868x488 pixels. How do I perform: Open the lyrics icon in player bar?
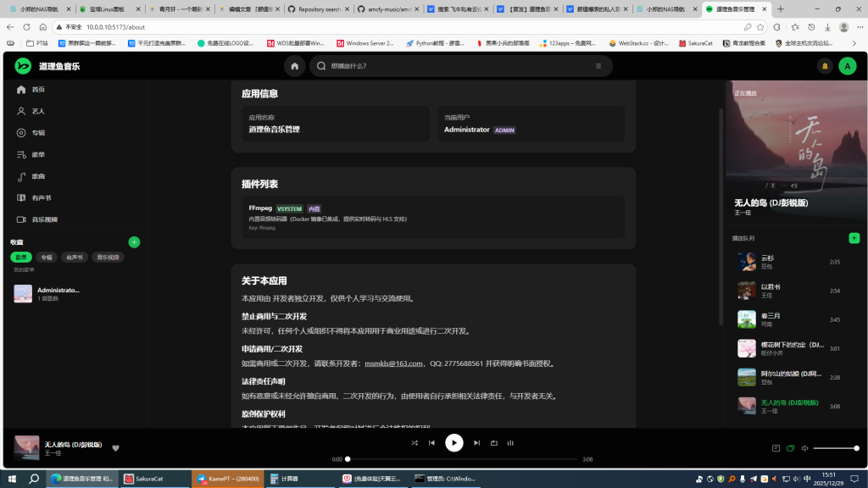776,448
